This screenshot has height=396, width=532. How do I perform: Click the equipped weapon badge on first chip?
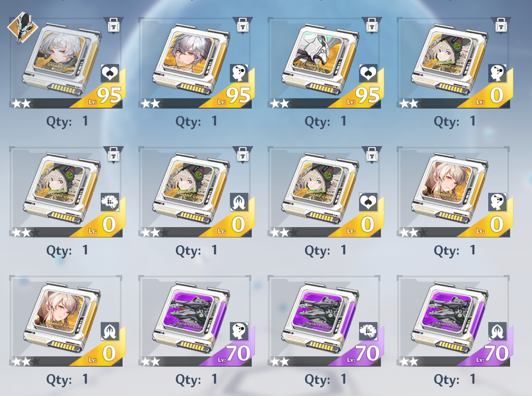(x=23, y=27)
